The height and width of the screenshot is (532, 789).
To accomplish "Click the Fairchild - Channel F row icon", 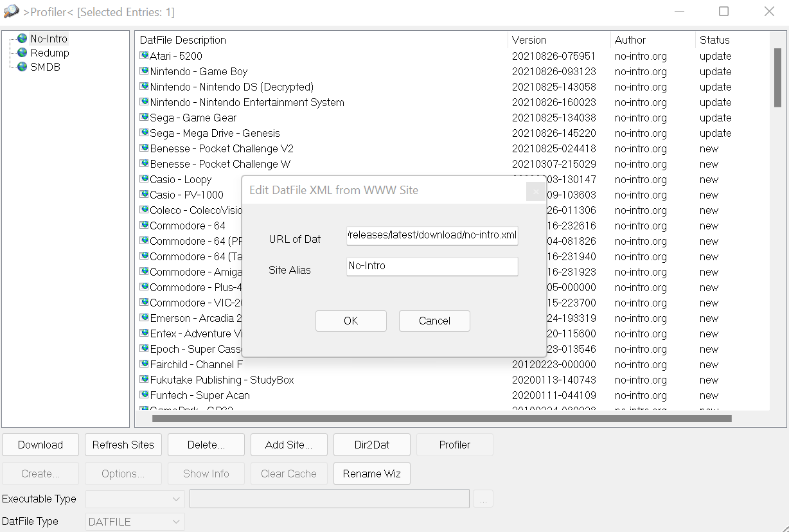I will tap(145, 364).
